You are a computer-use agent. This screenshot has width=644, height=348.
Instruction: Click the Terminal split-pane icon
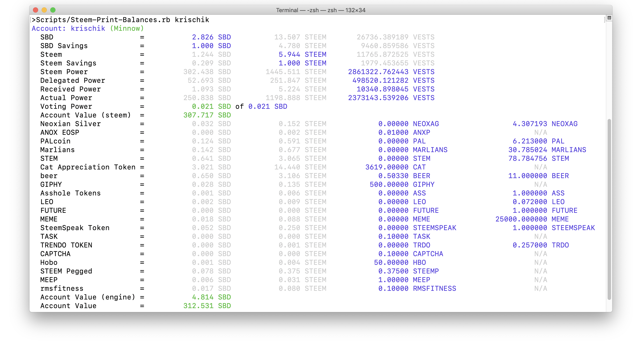[x=609, y=18]
